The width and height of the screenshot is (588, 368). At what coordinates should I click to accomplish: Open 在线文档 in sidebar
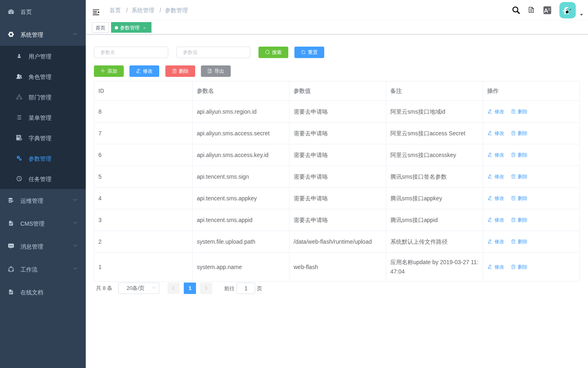[43, 292]
